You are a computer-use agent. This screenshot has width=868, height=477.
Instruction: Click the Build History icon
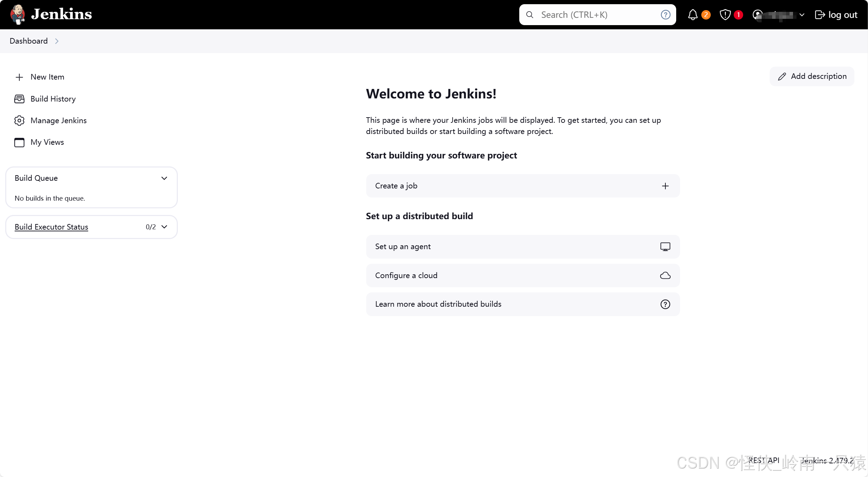[19, 99]
